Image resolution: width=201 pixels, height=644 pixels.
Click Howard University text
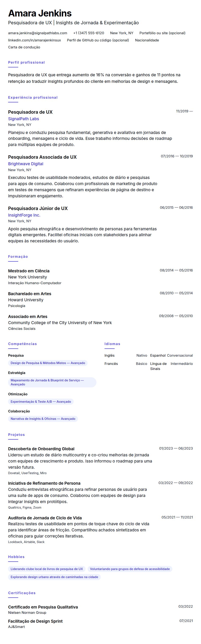(26, 300)
